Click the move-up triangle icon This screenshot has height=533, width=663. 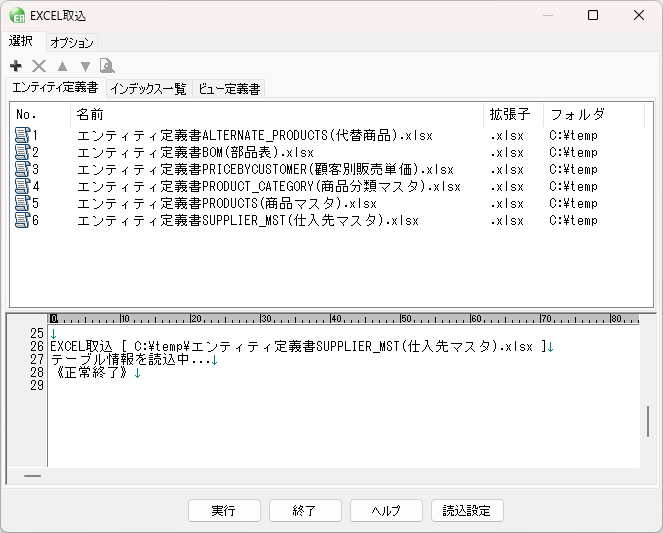click(62, 66)
